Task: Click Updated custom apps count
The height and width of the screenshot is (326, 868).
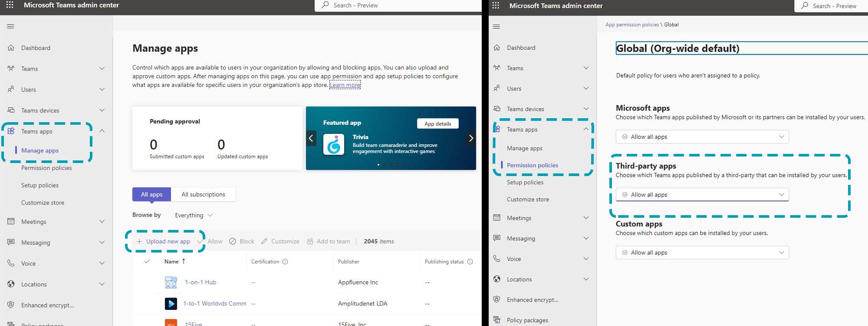Action: (x=221, y=144)
